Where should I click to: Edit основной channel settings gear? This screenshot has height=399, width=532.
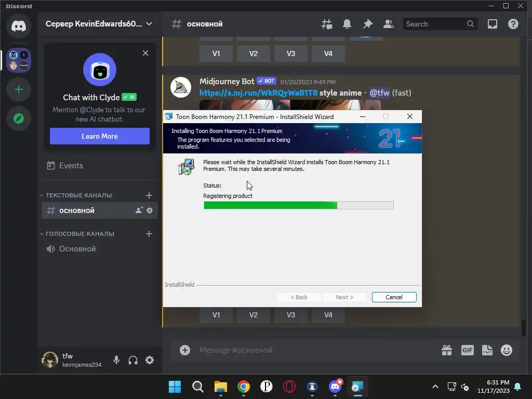pos(150,210)
